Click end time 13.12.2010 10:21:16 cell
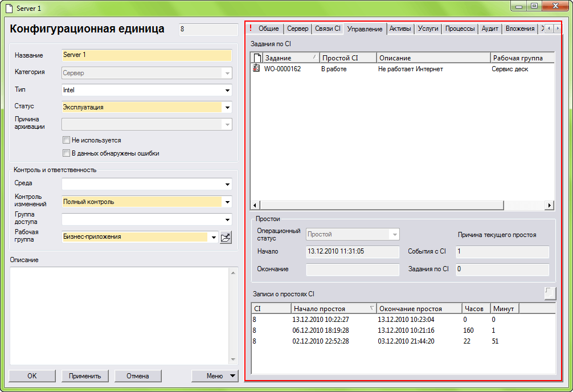This screenshot has width=573, height=392. (406, 330)
